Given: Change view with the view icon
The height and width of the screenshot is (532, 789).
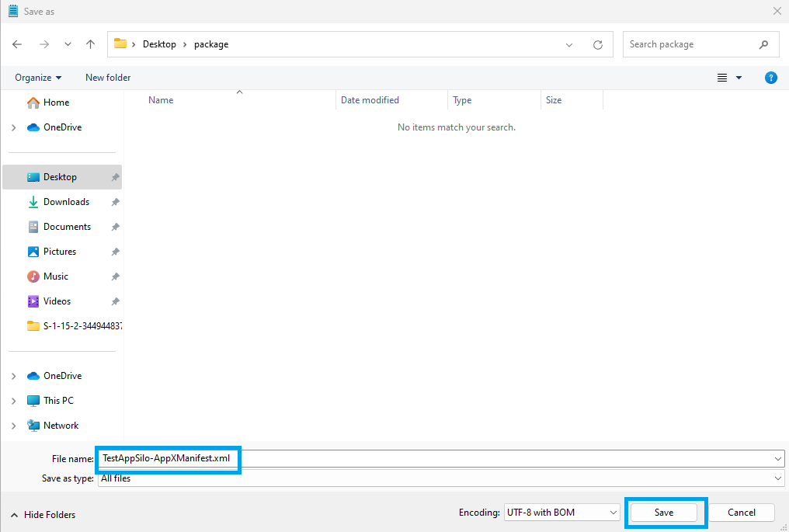Looking at the screenshot, I should 722,78.
